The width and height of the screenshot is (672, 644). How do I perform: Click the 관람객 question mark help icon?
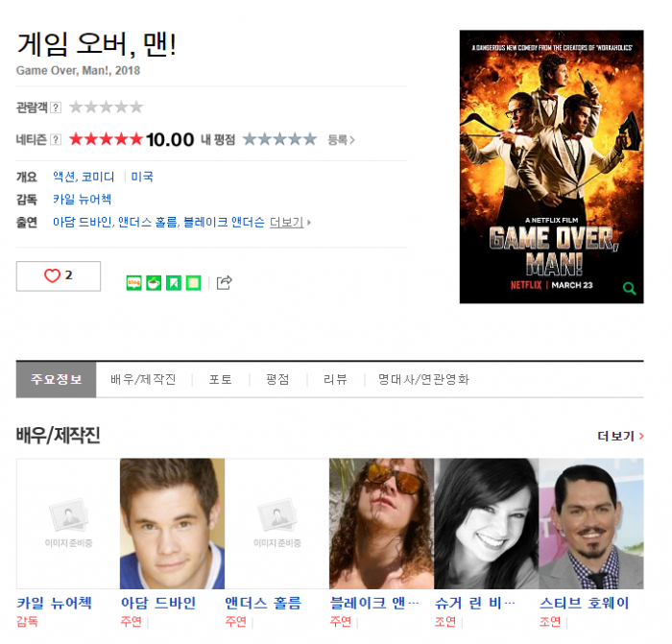[x=56, y=107]
